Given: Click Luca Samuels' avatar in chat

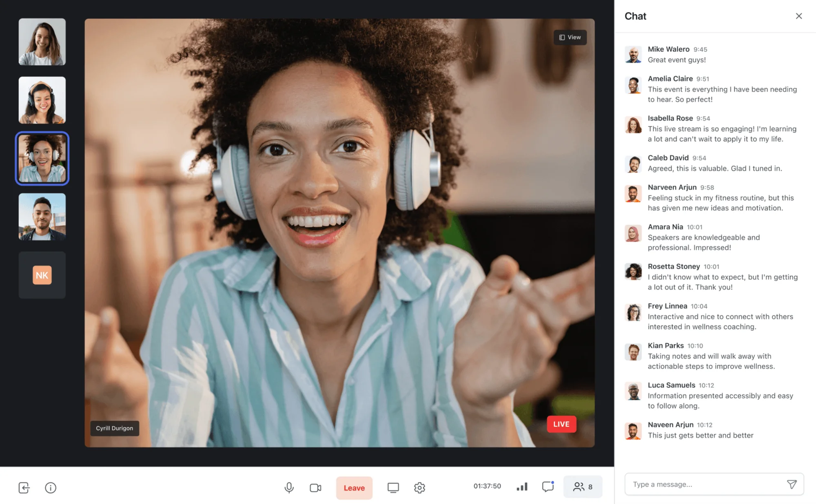Looking at the screenshot, I should 633,391.
